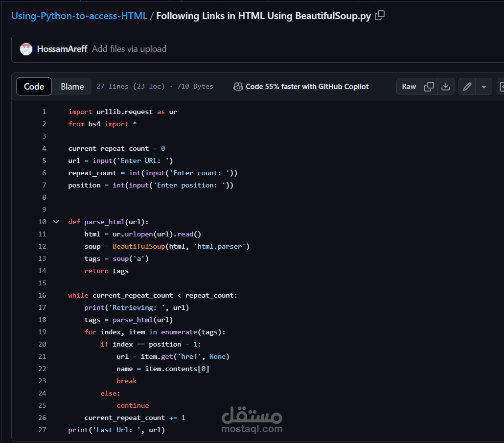Click the print 'Retrieving: ' line
The height and width of the screenshot is (443, 504).
pos(137,307)
